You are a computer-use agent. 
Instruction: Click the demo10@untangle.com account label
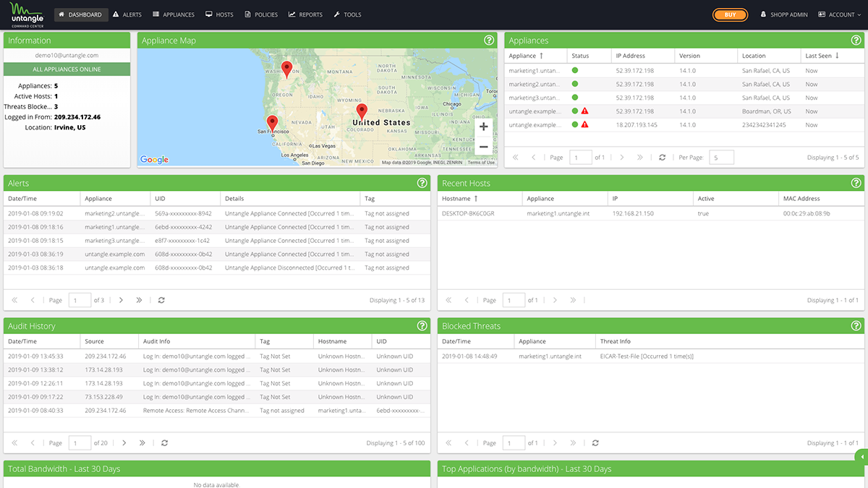pyautogui.click(x=67, y=55)
